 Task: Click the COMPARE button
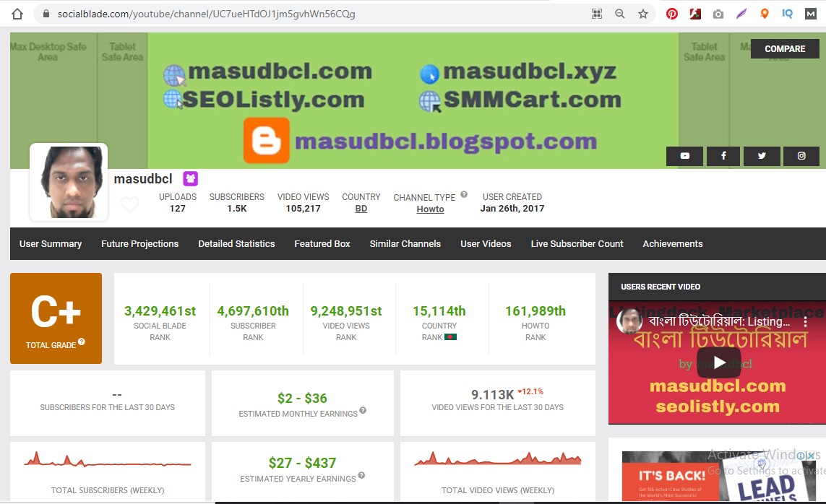785,49
